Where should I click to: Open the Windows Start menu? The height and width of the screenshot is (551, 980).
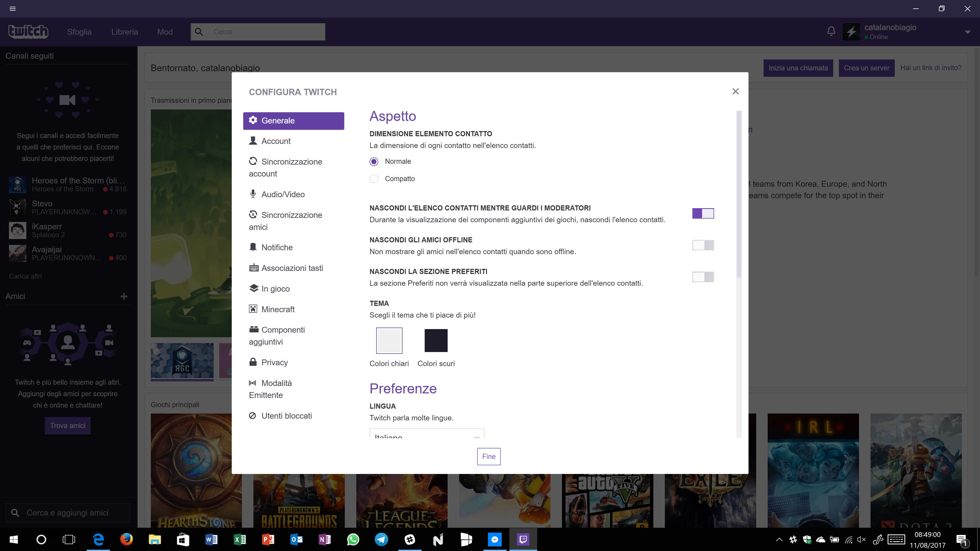[x=14, y=539]
